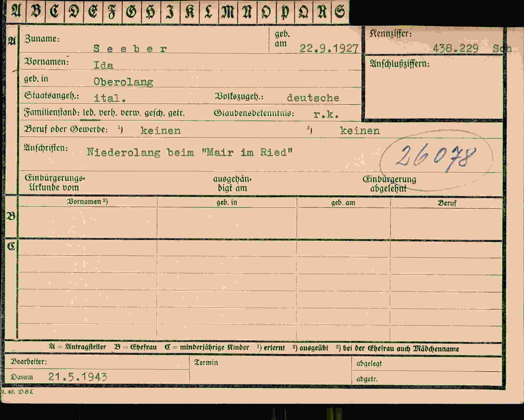Click the "Termin" label
Image resolution: width=524 pixels, height=420 pixels.
tap(206, 363)
